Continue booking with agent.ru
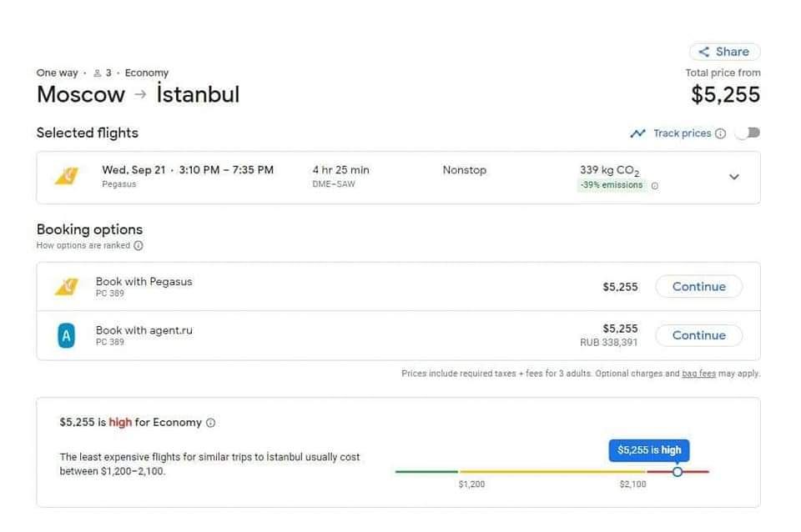 [x=698, y=335]
